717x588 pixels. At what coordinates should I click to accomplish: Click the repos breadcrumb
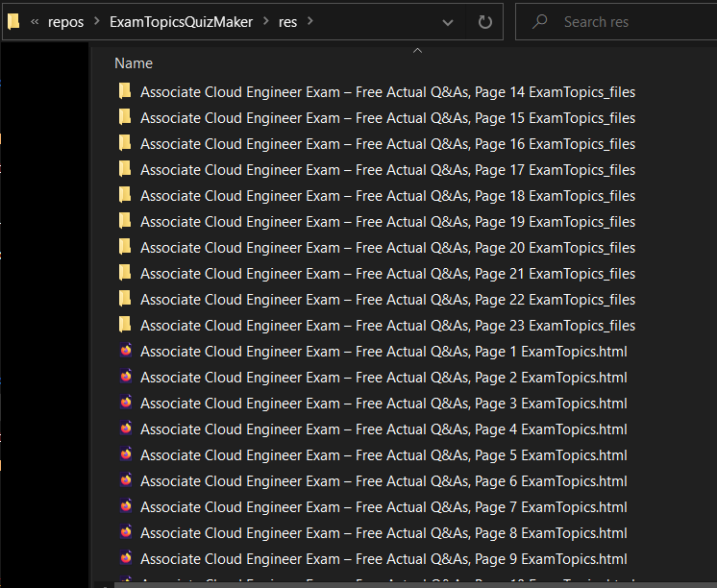pyautogui.click(x=66, y=22)
